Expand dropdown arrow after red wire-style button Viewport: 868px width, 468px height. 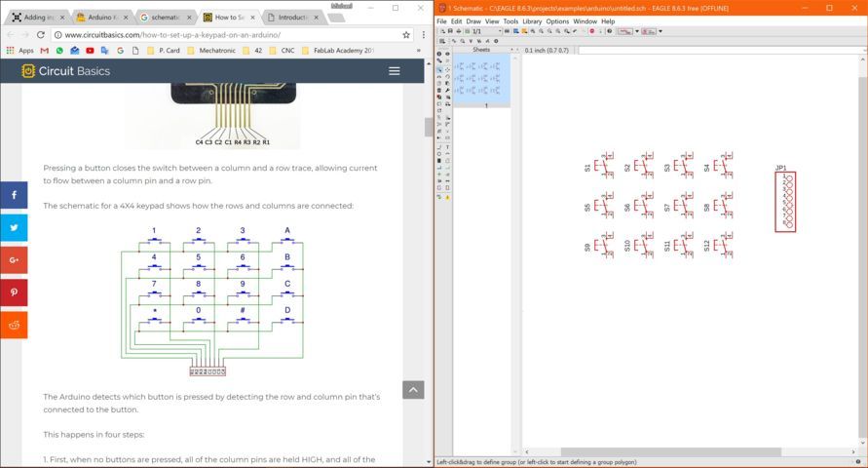coord(636,31)
